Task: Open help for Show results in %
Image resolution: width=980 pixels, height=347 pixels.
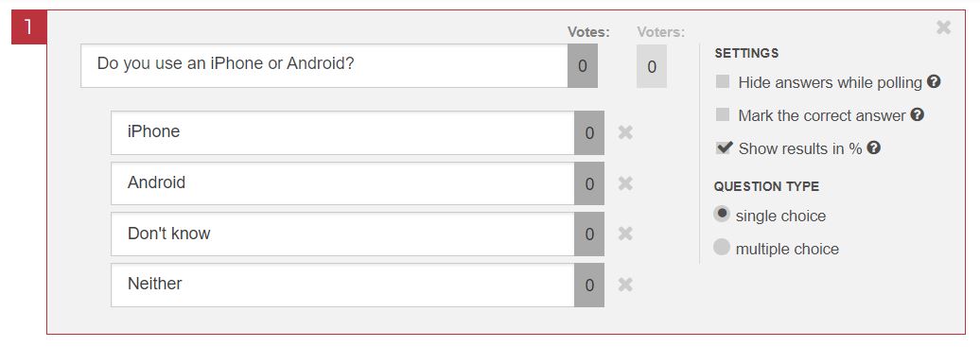Action: click(x=874, y=147)
